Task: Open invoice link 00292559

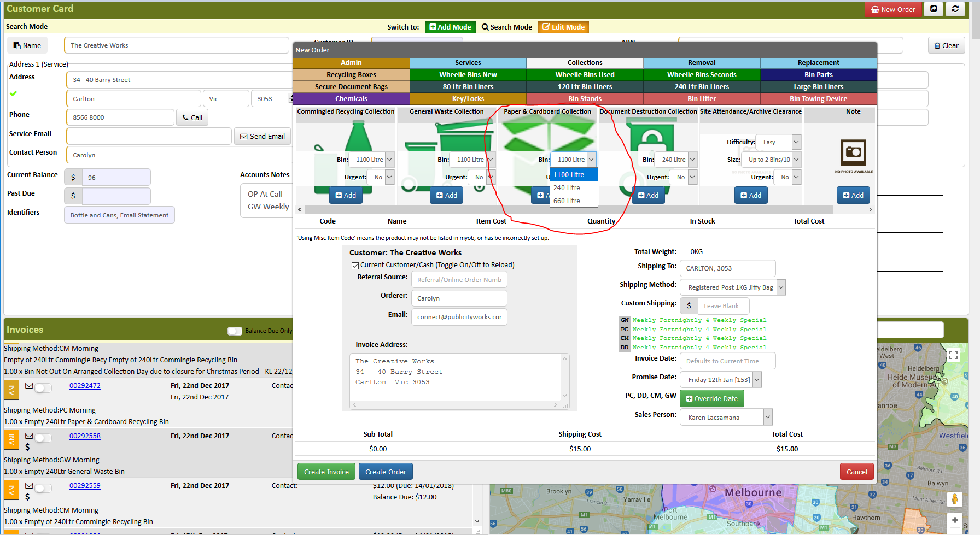Action: click(85, 486)
